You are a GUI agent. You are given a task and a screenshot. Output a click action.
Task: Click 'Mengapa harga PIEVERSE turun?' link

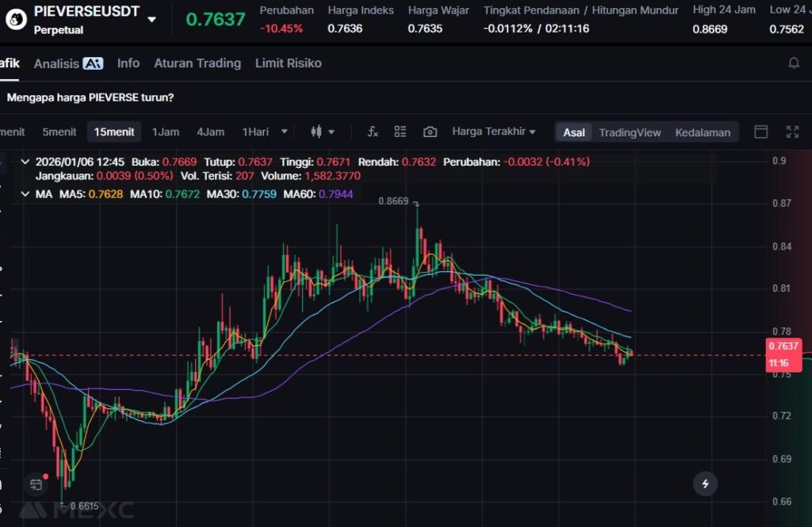coord(90,97)
